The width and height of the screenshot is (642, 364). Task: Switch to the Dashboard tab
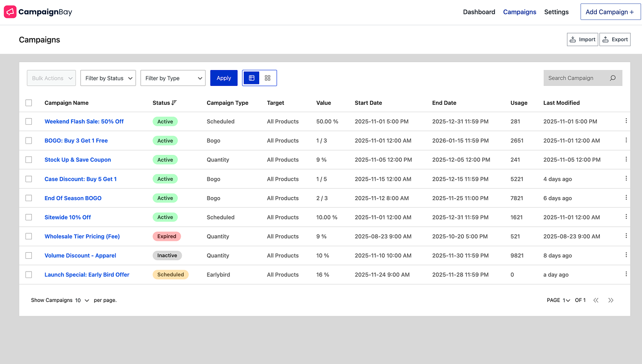pos(479,11)
